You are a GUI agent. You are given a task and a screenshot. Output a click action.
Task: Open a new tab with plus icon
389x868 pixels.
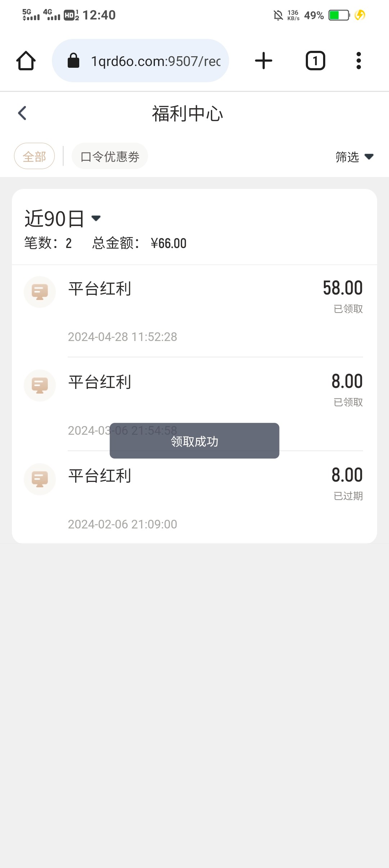pyautogui.click(x=263, y=61)
